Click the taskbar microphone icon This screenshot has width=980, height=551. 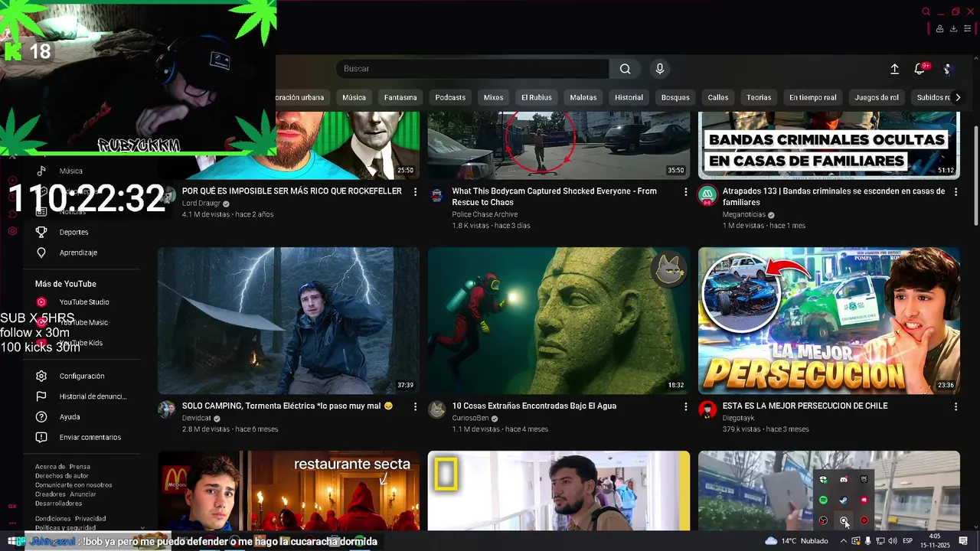coord(867,541)
